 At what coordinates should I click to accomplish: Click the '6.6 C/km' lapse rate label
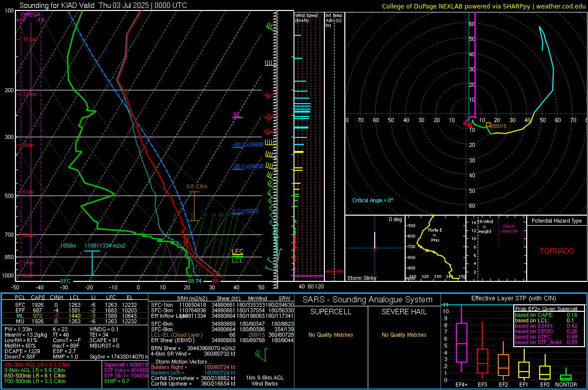[x=197, y=186]
